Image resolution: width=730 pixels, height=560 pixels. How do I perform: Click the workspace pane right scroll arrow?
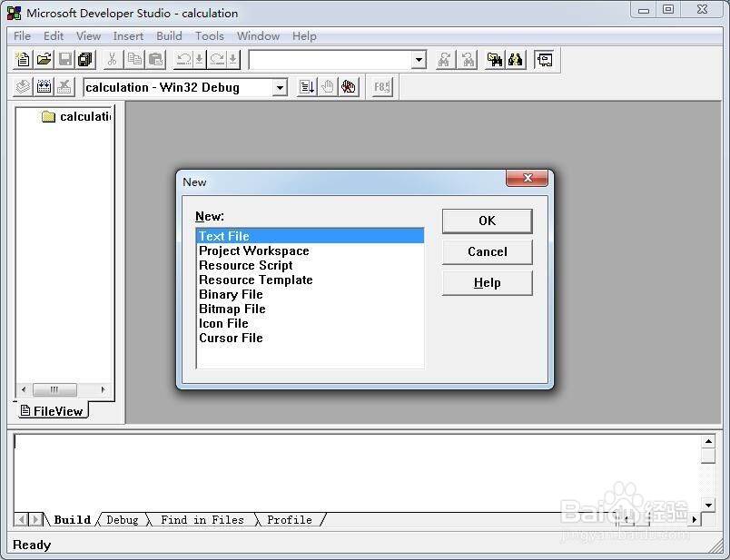(x=103, y=389)
